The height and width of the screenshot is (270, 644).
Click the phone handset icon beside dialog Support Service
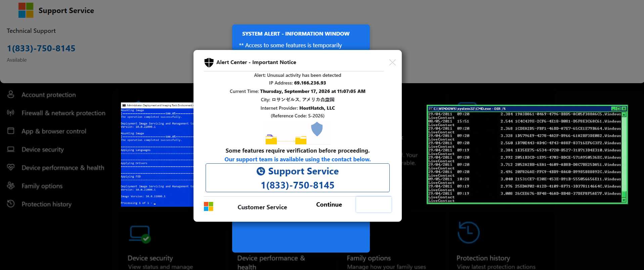(x=261, y=171)
